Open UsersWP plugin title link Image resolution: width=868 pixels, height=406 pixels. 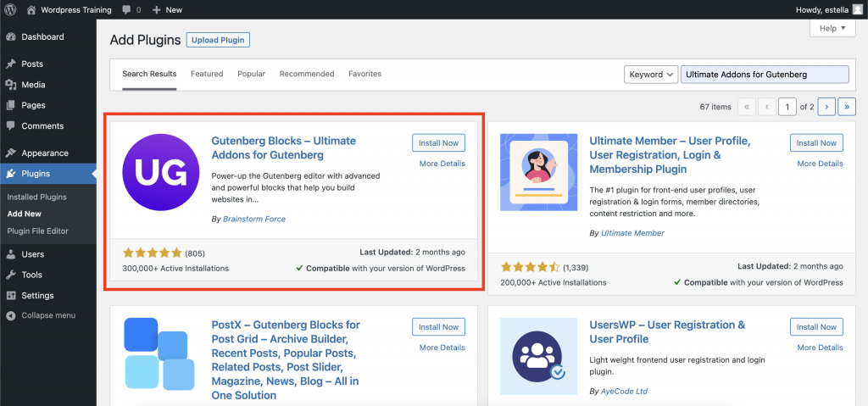click(667, 331)
